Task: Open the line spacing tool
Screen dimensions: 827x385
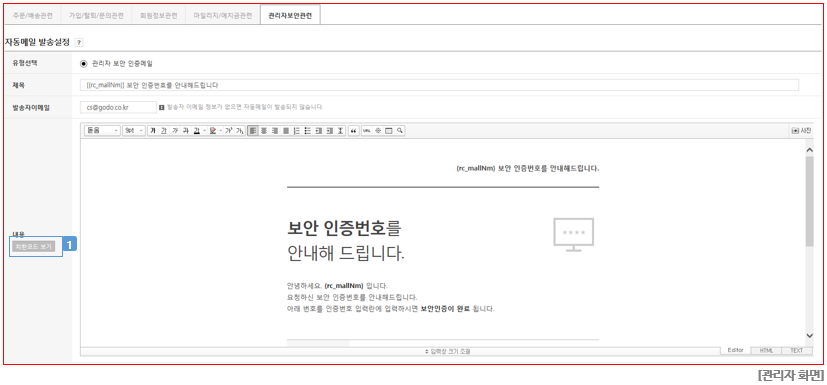Action: coord(341,130)
